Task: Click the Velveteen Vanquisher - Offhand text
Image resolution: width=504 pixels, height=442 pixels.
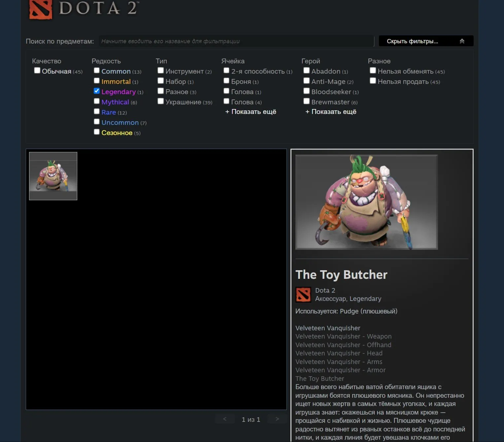Action: tap(343, 345)
